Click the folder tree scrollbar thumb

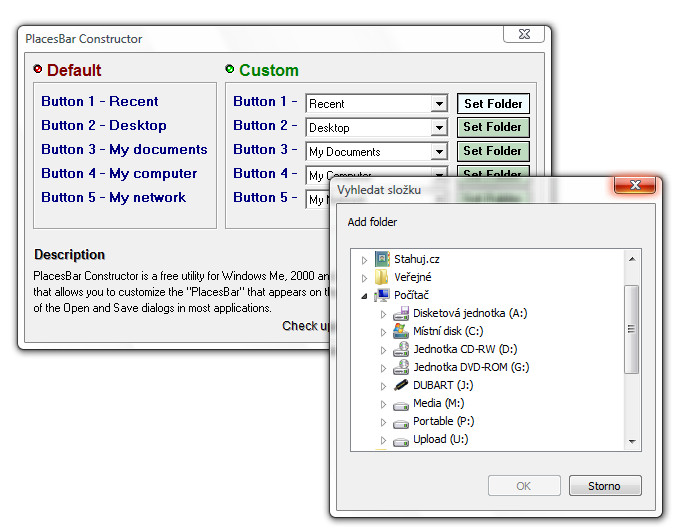pos(631,329)
